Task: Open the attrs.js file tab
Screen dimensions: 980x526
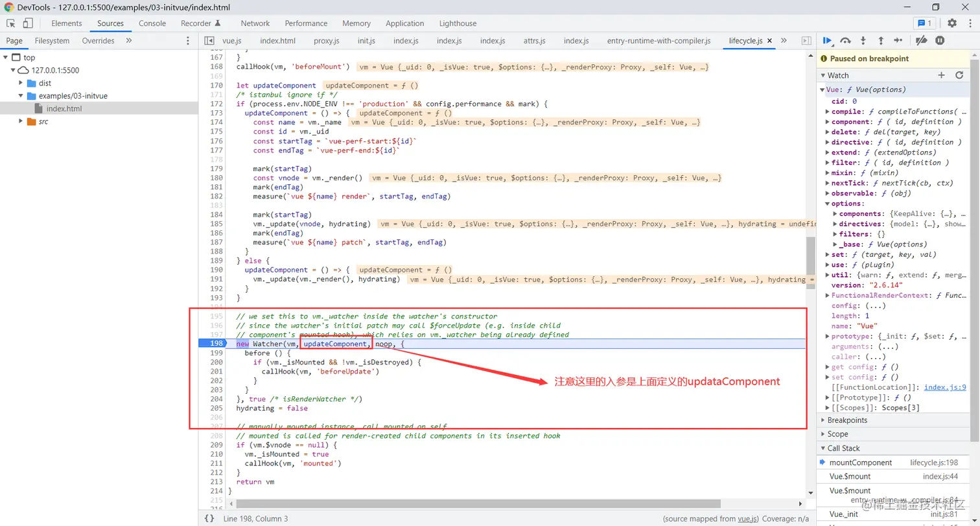Action: 534,40
